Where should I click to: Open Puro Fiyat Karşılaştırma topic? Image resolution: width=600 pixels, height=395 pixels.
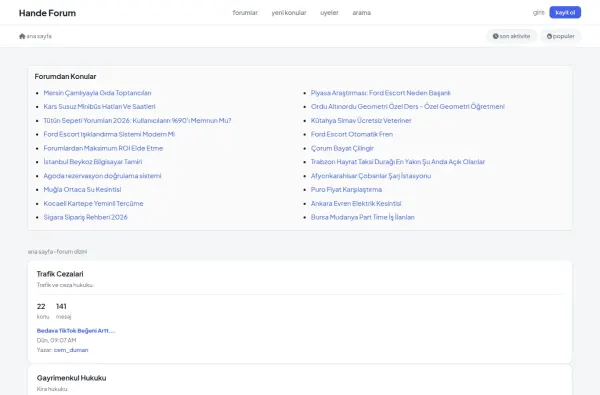[346, 189]
